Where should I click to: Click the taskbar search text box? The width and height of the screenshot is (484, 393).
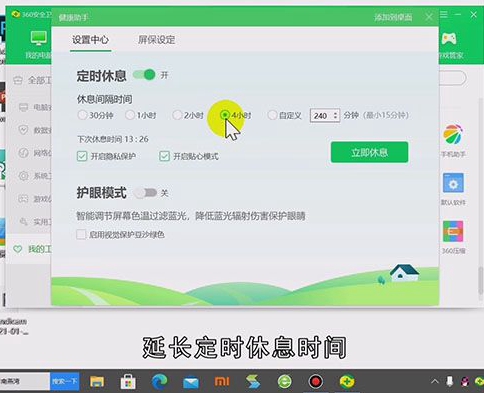[x=25, y=381]
